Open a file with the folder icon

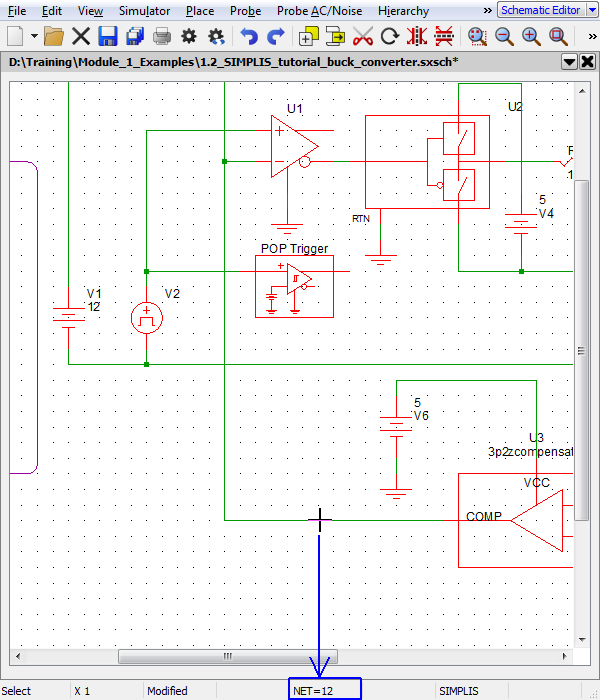pos(54,37)
